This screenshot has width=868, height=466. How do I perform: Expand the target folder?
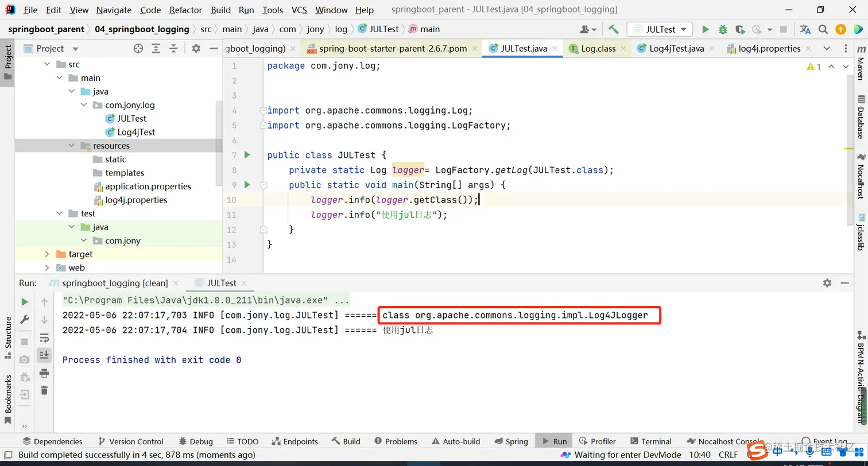48,254
